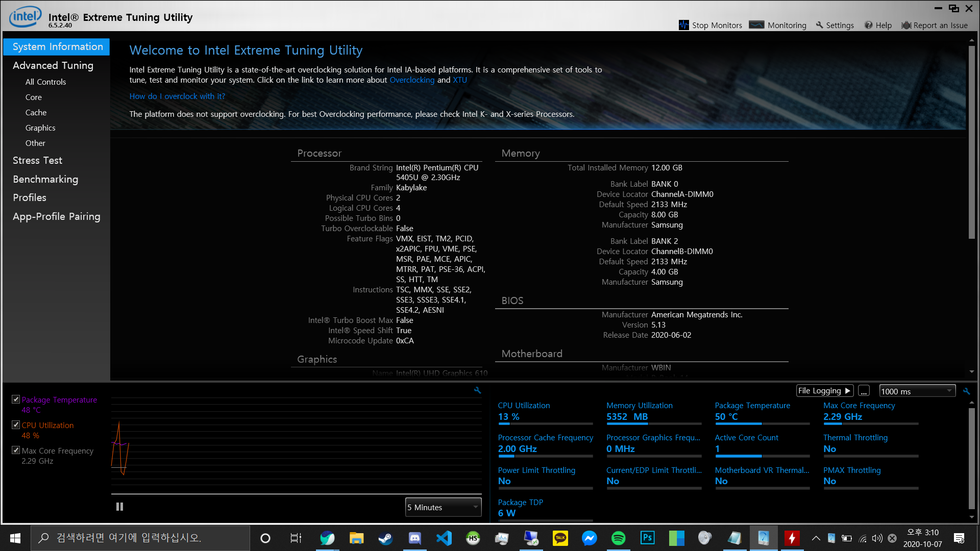Viewport: 980px width, 551px height.
Task: Click the Monitoring graph icon in header
Action: click(x=756, y=25)
